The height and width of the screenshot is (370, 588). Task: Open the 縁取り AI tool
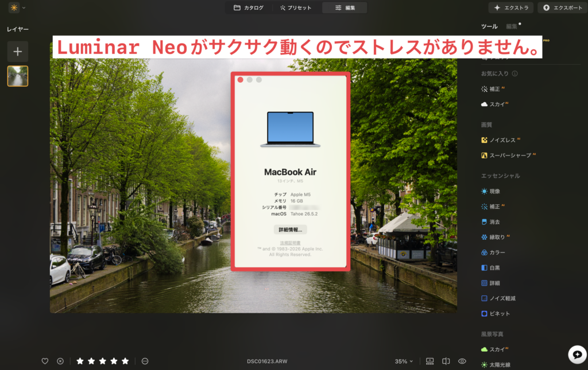click(x=496, y=237)
